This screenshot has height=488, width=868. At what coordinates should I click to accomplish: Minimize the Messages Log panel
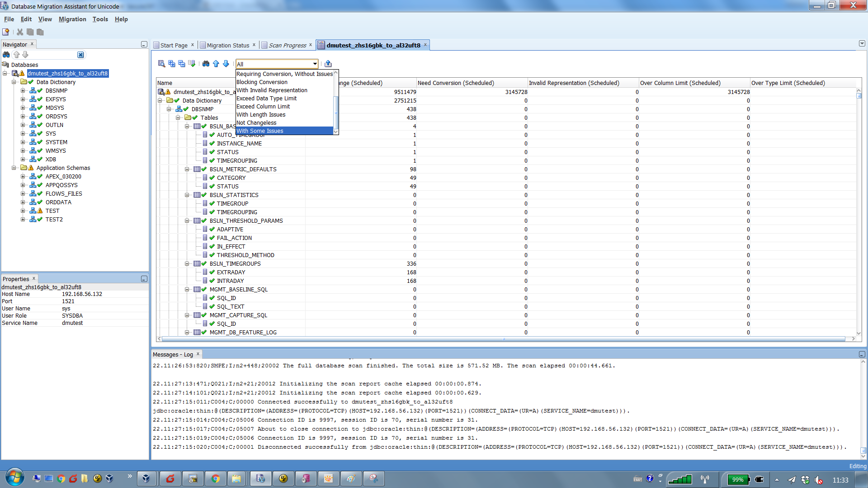pos(862,355)
